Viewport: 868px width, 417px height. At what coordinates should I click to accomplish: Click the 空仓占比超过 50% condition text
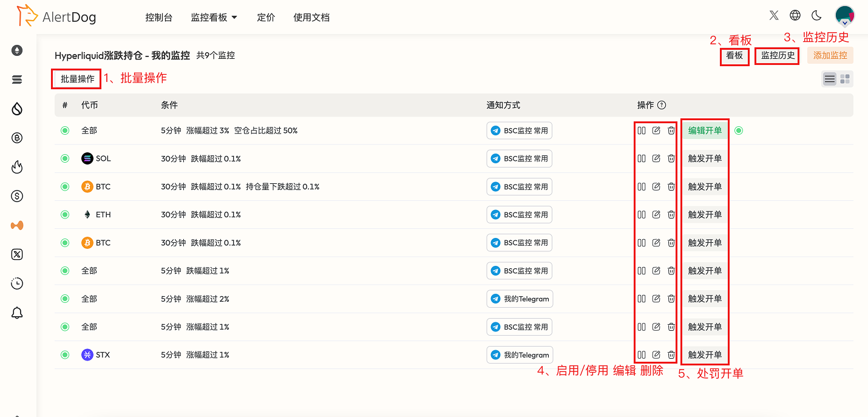[x=266, y=131]
